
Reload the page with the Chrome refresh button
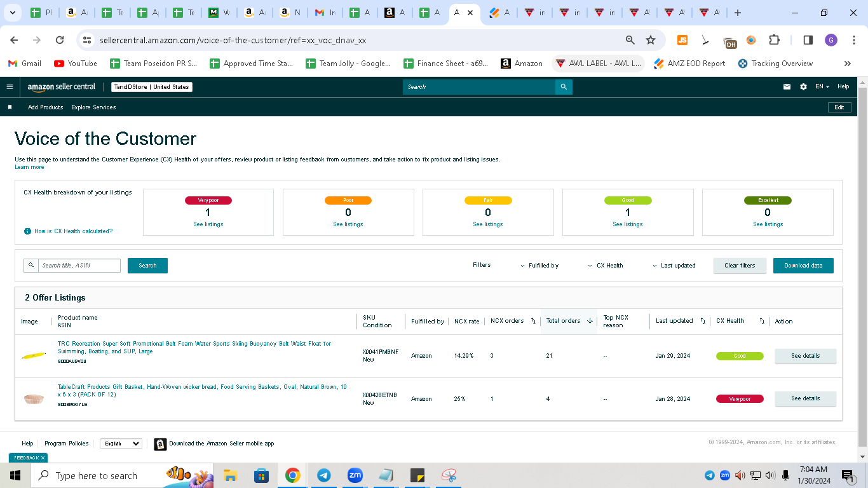pos(60,40)
